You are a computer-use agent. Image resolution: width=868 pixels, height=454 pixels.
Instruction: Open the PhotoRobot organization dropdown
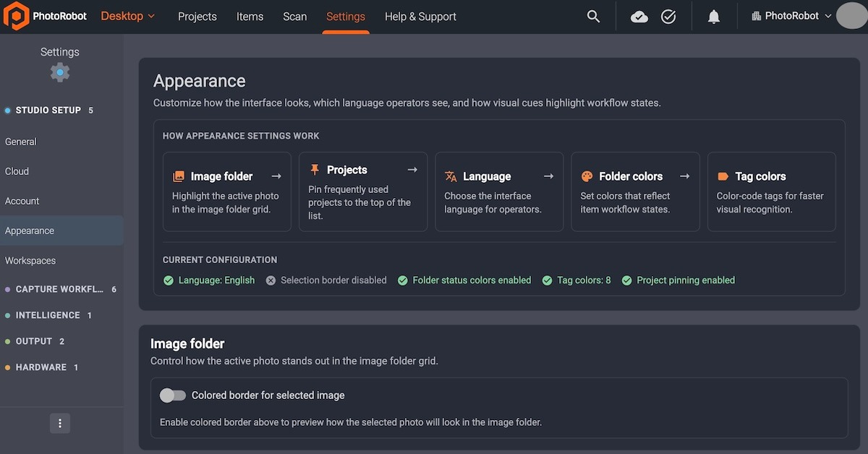791,16
